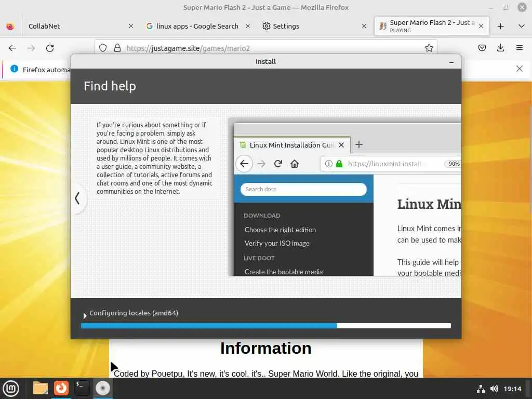Click the Firefox forward arrow

click(x=31, y=48)
